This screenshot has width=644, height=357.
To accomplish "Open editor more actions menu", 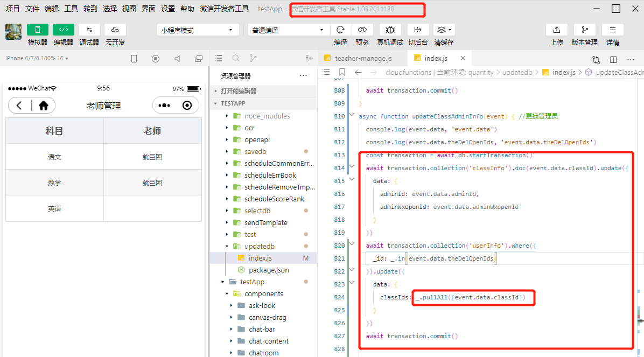I will click(x=631, y=60).
